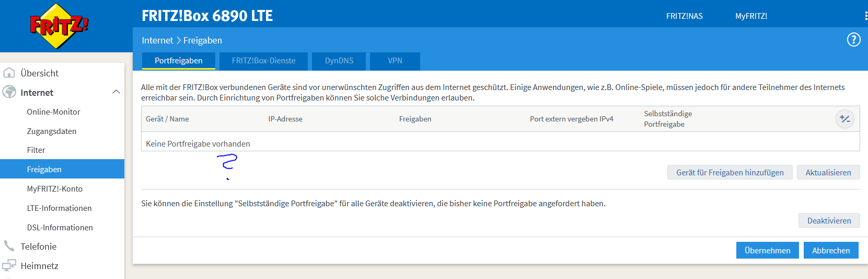Viewport: 868px width, 279px height.
Task: Open the VPN tab
Action: [395, 61]
